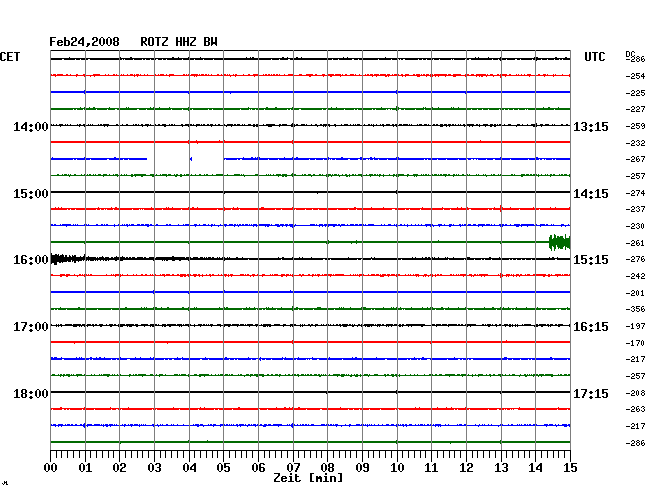650x494 pixels.
Task: Click the 04 minute axis tick label
Action: (x=189, y=468)
